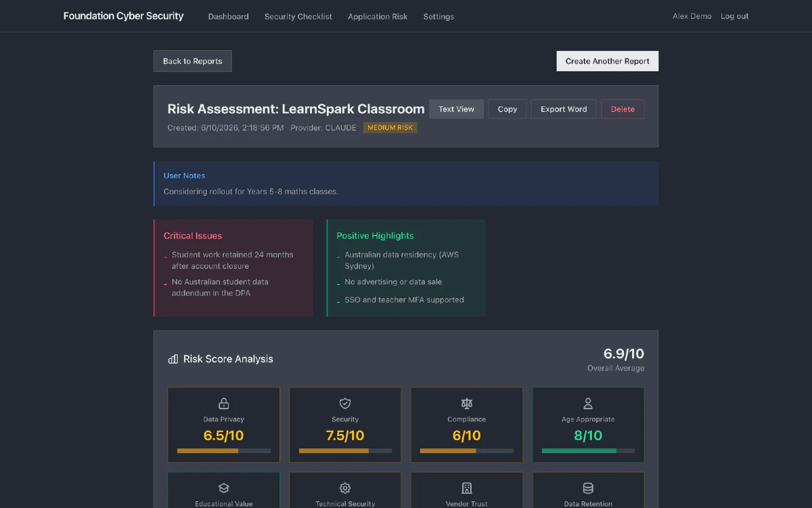This screenshot has height=508, width=812.
Task: Click the Risk Score Analysis chart icon
Action: 173,359
